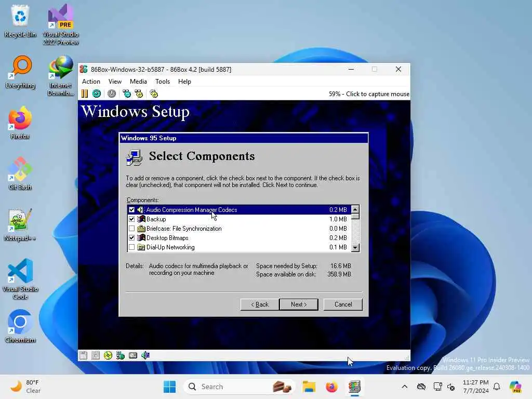This screenshot has width=532, height=399.
Task: Open the Copilot Preview taskbar icon
Action: [516, 387]
